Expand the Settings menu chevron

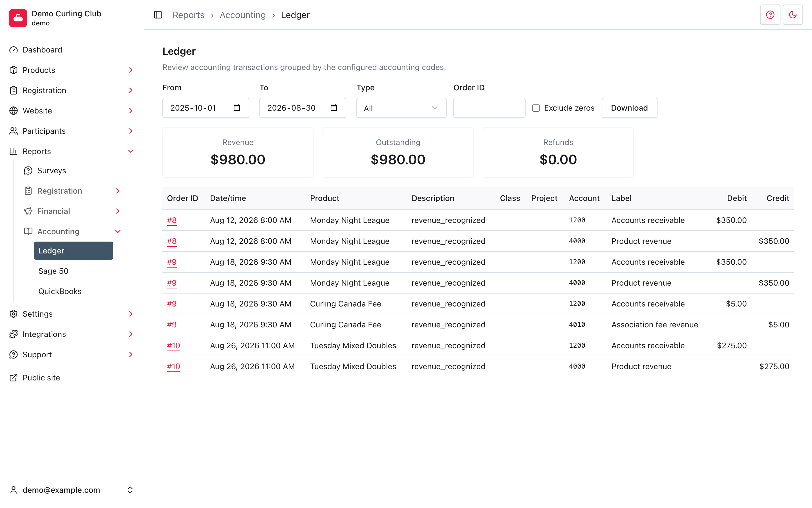131,314
